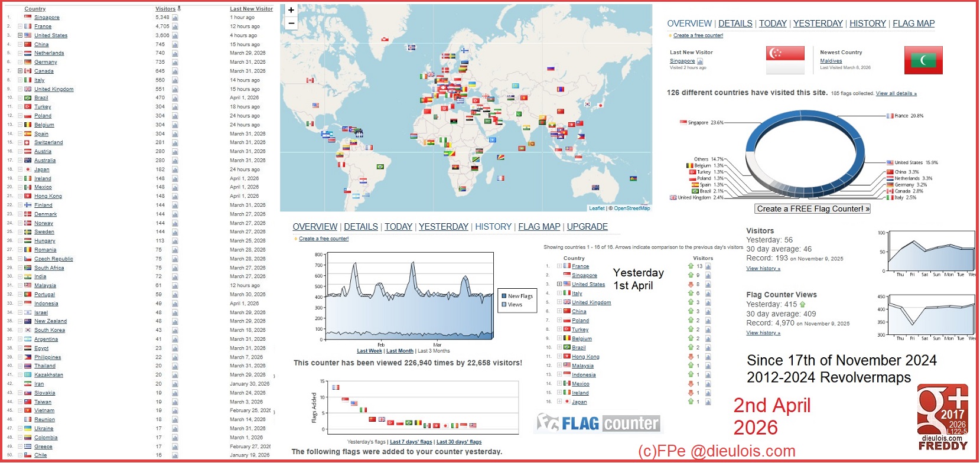Open Last 30 days' flags link
Viewport: 980px width, 463px height.
pyautogui.click(x=459, y=442)
